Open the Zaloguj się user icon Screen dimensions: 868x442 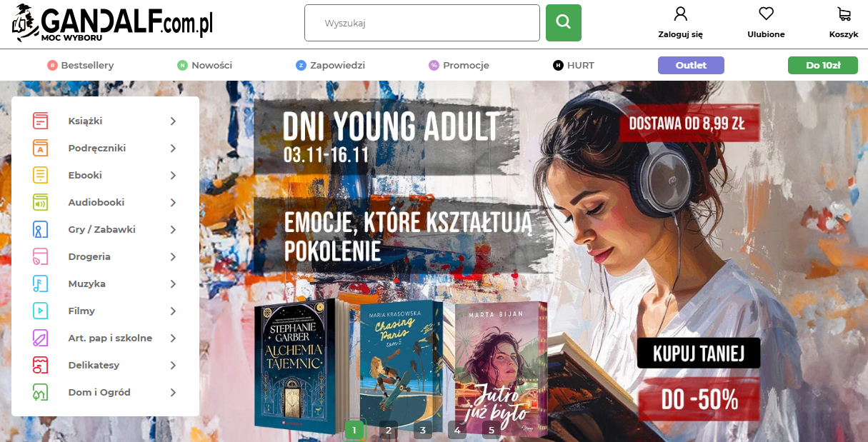tap(680, 14)
